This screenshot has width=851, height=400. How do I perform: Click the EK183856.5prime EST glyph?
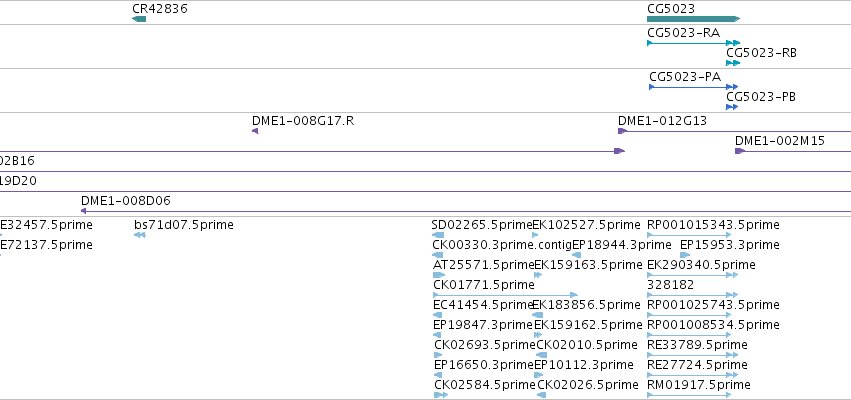click(x=537, y=315)
